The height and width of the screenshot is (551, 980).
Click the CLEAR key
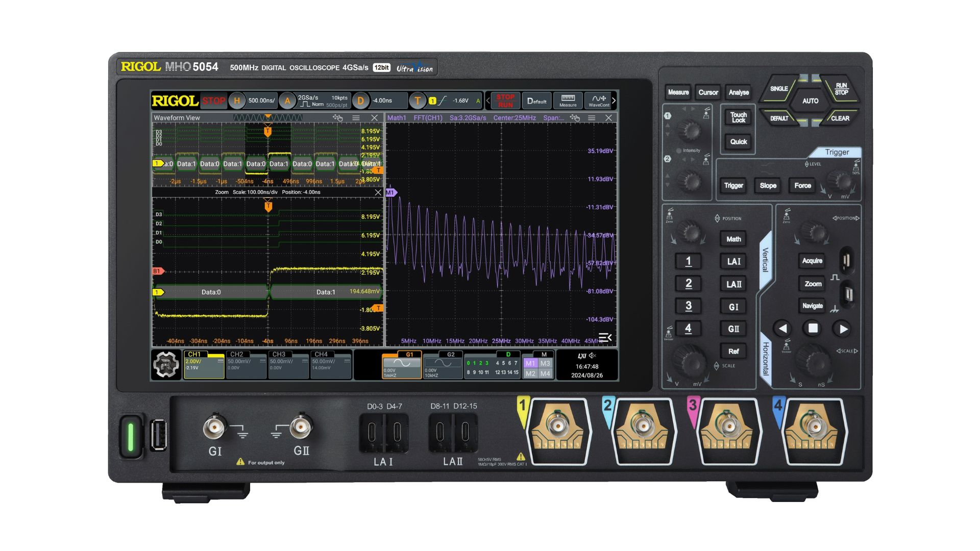pos(840,118)
